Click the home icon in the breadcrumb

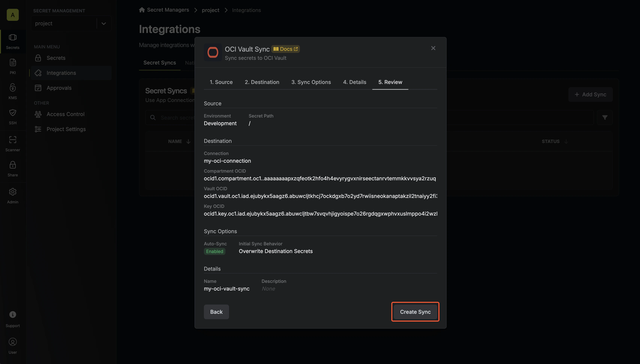click(142, 10)
